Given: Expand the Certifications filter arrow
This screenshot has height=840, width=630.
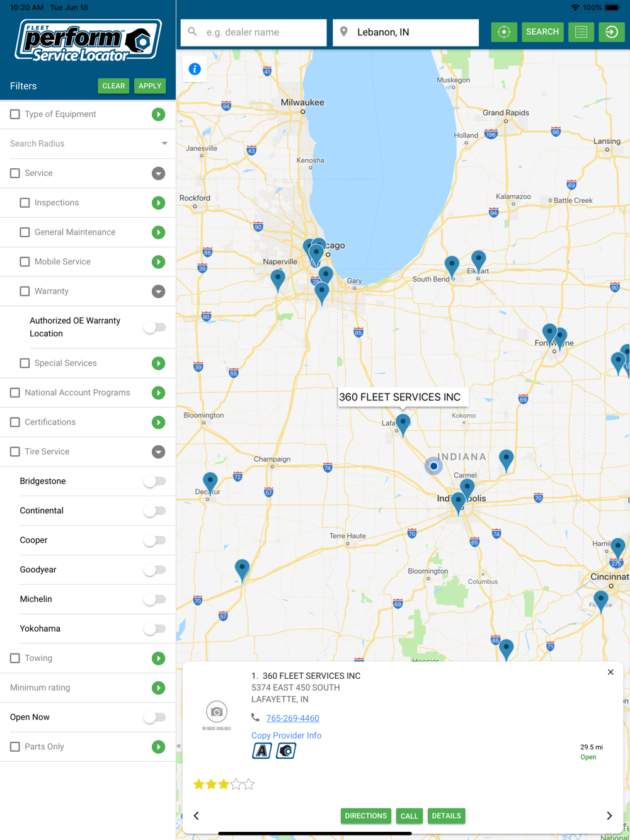Looking at the screenshot, I should tap(158, 423).
